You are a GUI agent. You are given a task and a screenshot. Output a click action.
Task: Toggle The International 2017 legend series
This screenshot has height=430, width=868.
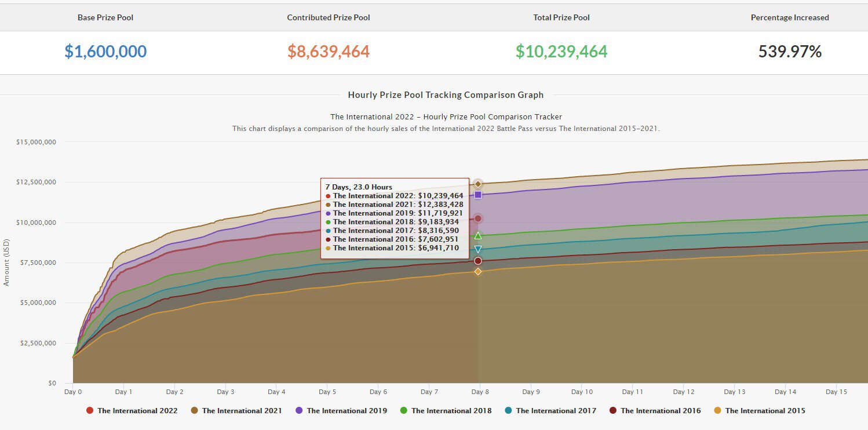550,410
